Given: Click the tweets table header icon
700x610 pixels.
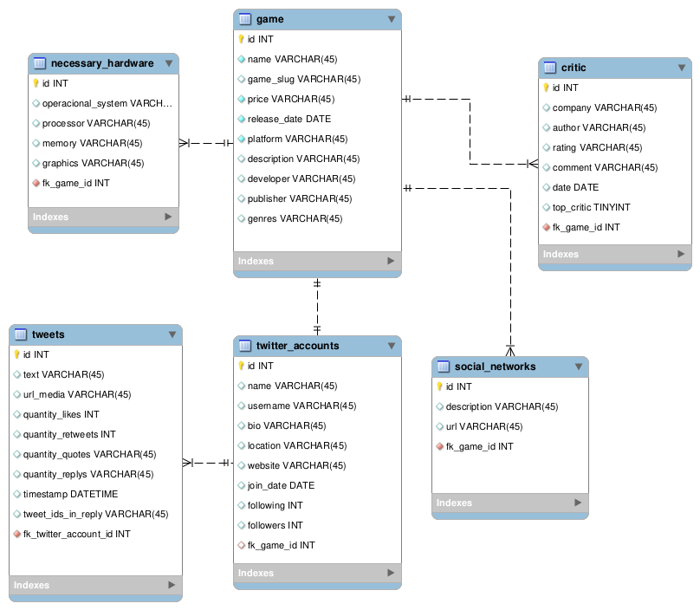Looking at the screenshot, I should (21, 334).
